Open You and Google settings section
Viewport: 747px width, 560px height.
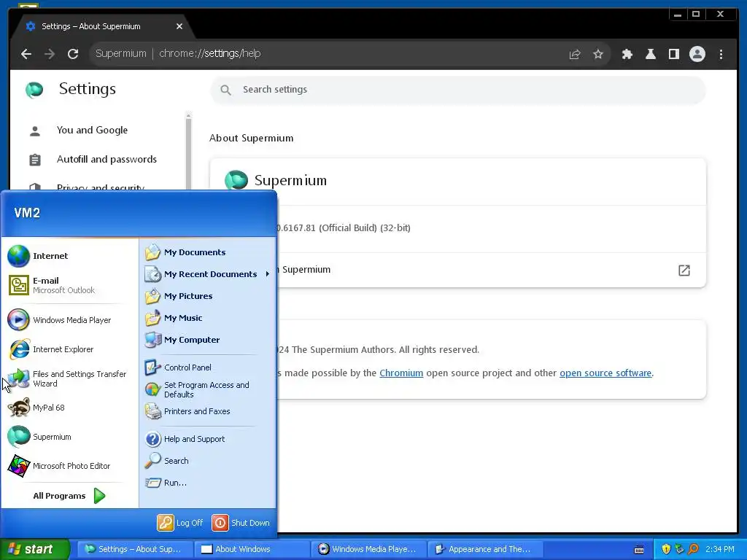click(92, 130)
